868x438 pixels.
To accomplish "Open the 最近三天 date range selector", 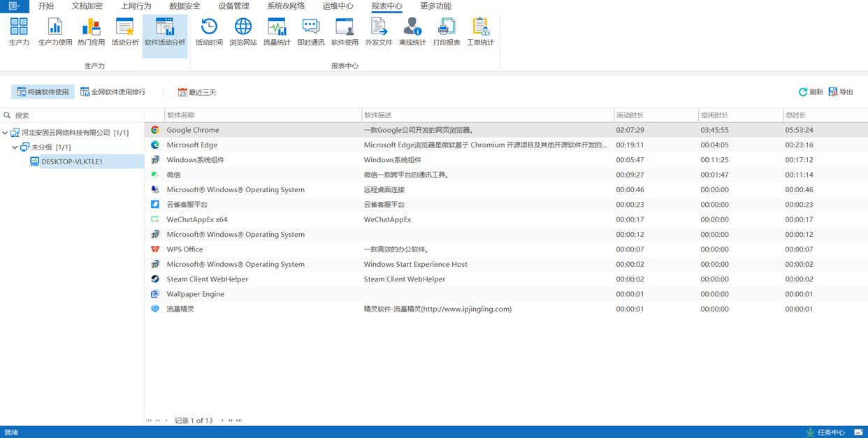I will click(196, 92).
